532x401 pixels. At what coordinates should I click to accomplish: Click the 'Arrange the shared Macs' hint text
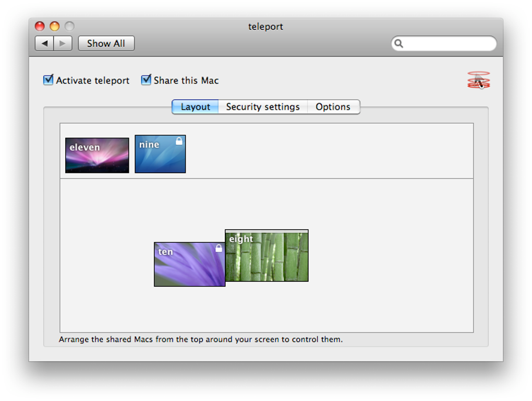[x=201, y=339]
